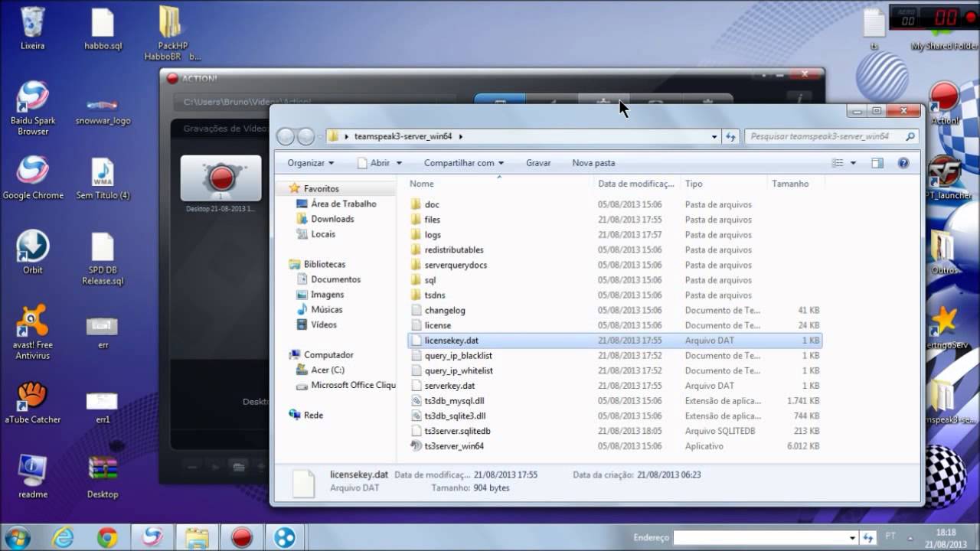Toggle the Explorer preview pane icon
This screenshot has width=980, height=551.
(877, 163)
